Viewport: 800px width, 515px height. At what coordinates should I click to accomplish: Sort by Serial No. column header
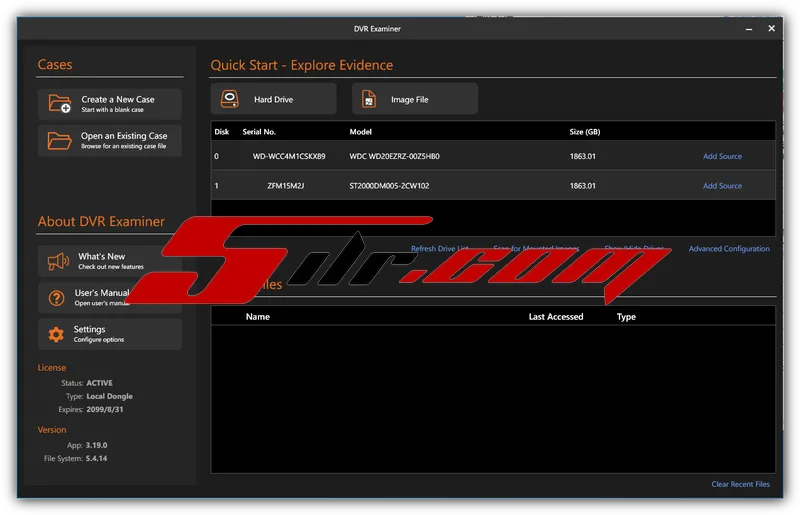[259, 132]
